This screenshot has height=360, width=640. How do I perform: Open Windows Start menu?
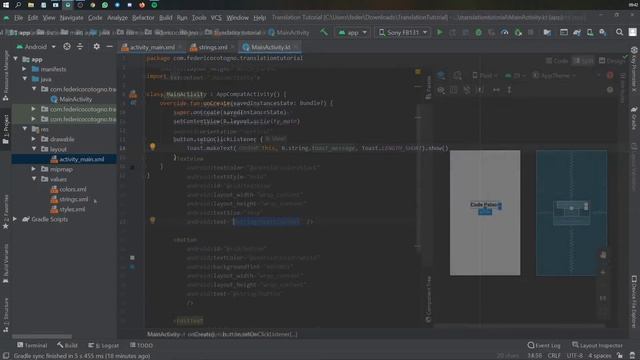6,5
